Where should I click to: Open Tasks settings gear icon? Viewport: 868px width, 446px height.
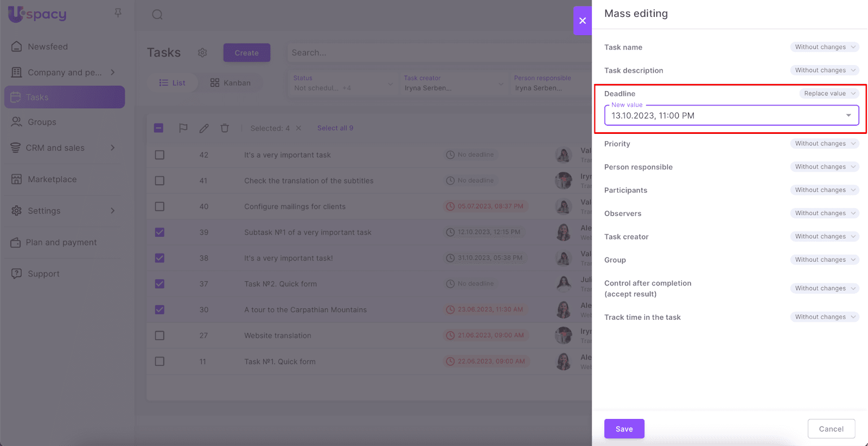click(202, 53)
